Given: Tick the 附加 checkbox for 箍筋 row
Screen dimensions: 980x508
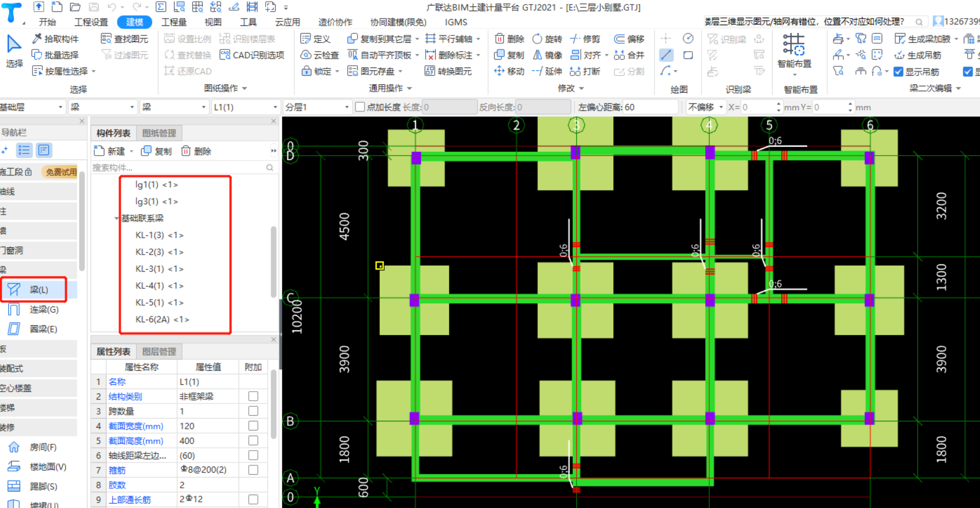Looking at the screenshot, I should [x=253, y=470].
